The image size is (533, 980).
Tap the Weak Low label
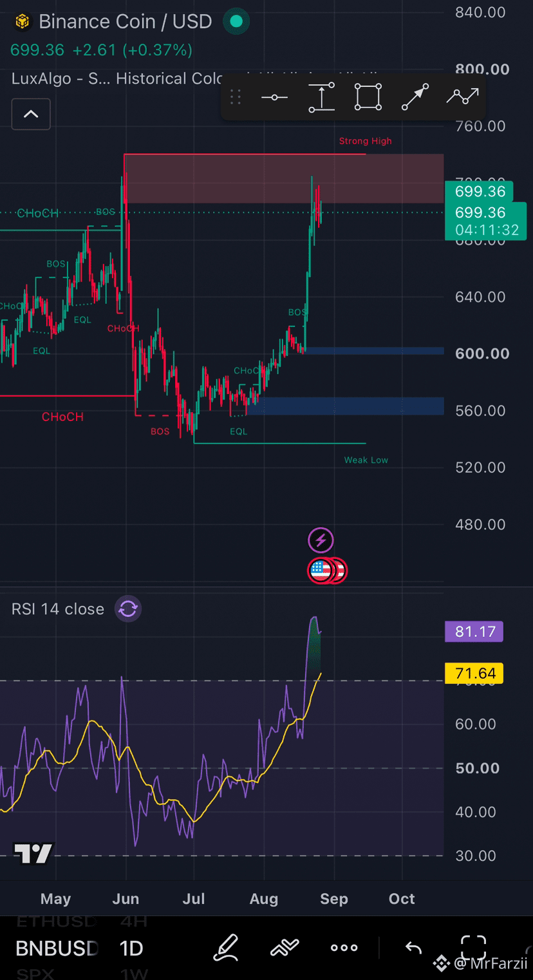tap(366, 460)
